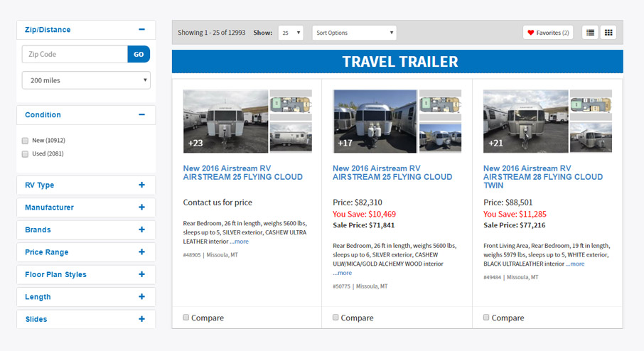Tick Compare for listing #50775

(x=336, y=318)
